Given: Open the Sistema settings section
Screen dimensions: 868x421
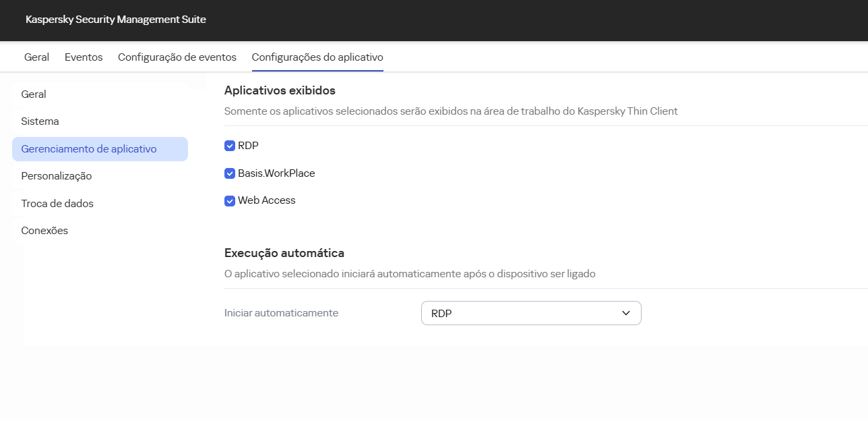Looking at the screenshot, I should click(x=39, y=121).
